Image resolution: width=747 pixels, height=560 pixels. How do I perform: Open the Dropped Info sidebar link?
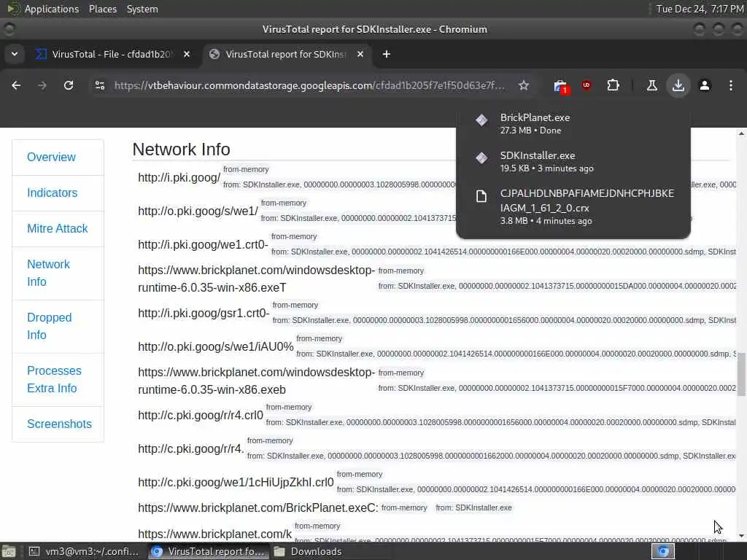coord(49,326)
